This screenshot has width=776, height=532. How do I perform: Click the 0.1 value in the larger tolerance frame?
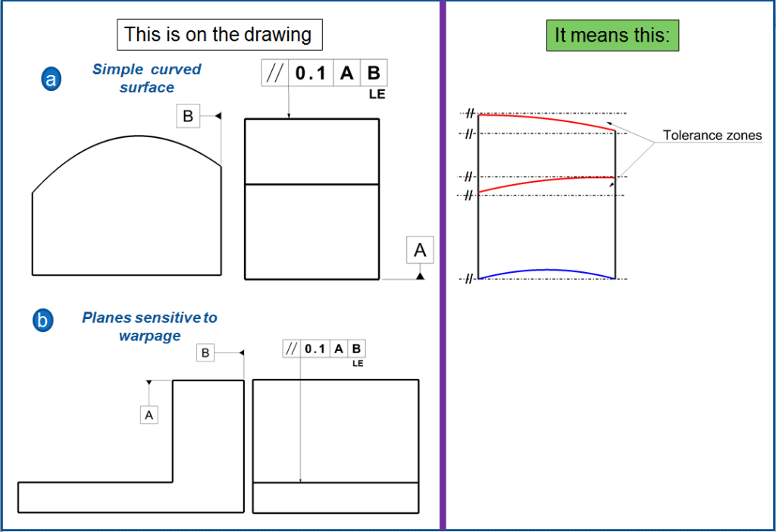point(309,74)
